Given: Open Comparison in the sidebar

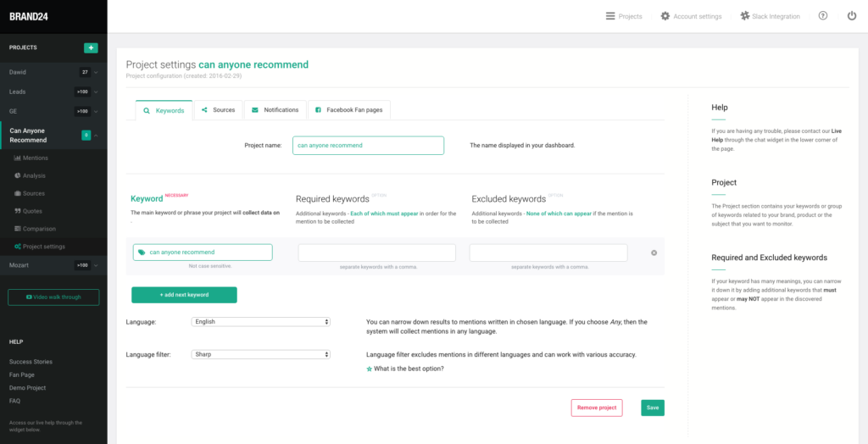Looking at the screenshot, I should tap(38, 229).
